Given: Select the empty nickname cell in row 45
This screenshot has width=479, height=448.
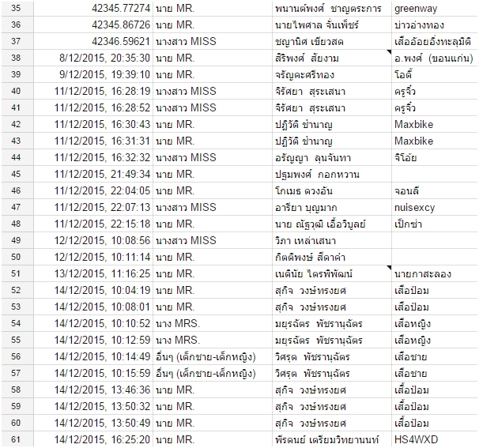Looking at the screenshot, I should (x=435, y=174).
